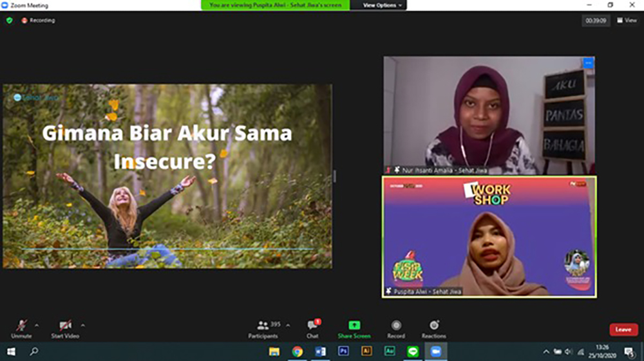Open Photoshop from the taskbar
644x361 pixels.
point(343,351)
